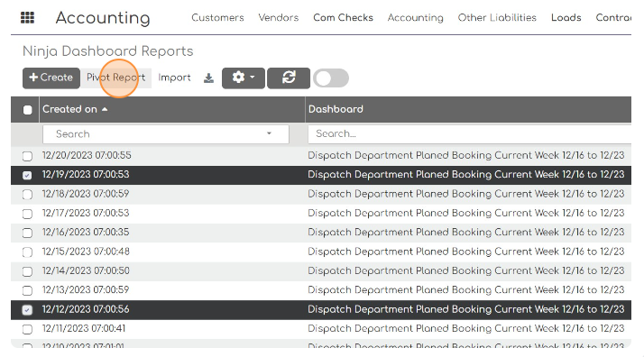Uncheck the 12/12/2023 07:00:56 row checkbox
This screenshot has height=357, width=644.
point(27,310)
